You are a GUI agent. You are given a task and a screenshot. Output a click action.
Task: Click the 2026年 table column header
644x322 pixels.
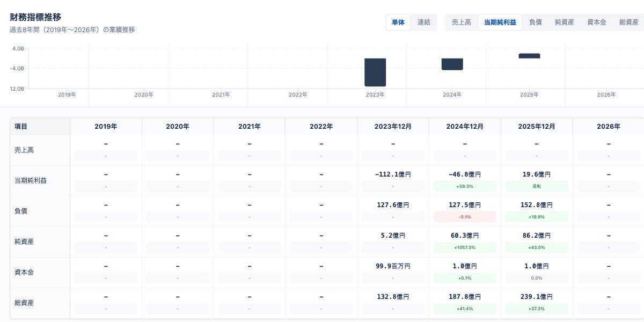tap(609, 127)
